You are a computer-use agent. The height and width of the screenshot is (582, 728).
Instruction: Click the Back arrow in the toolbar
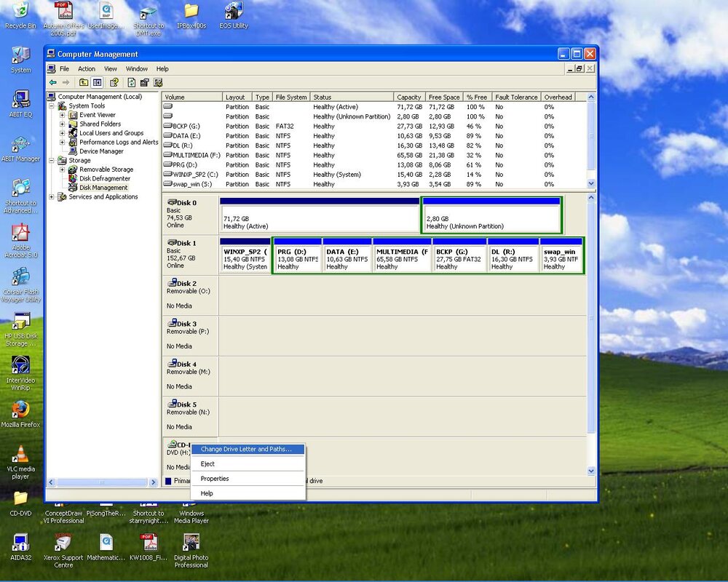52,83
